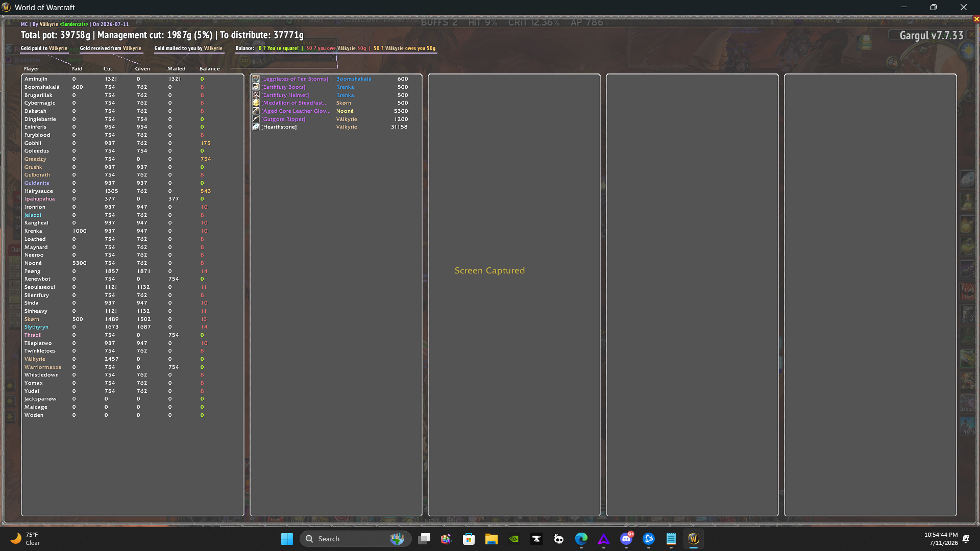Switch to Microsoft Edge on the taskbar
The image size is (980, 551).
(x=581, y=539)
